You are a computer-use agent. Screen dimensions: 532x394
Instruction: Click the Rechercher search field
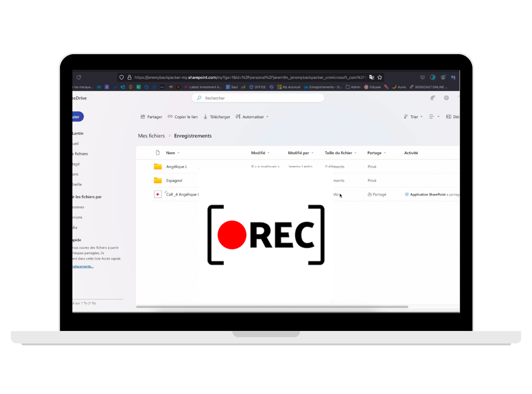(258, 98)
